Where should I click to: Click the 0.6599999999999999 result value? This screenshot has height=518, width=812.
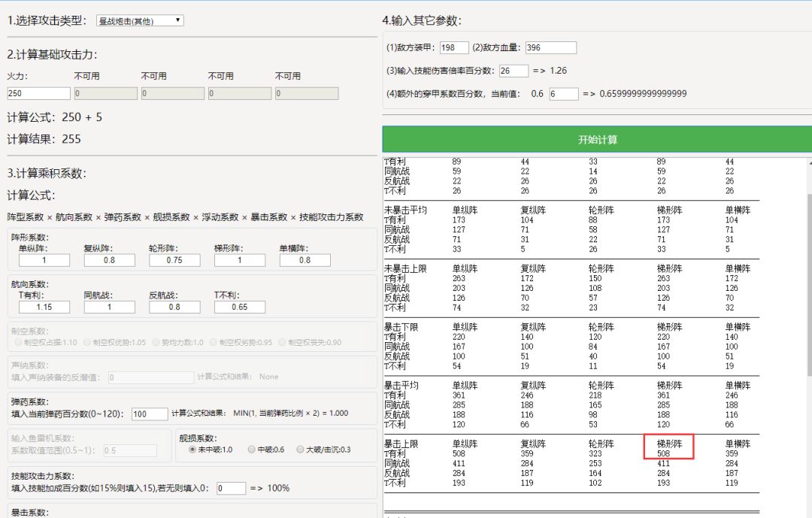[643, 94]
